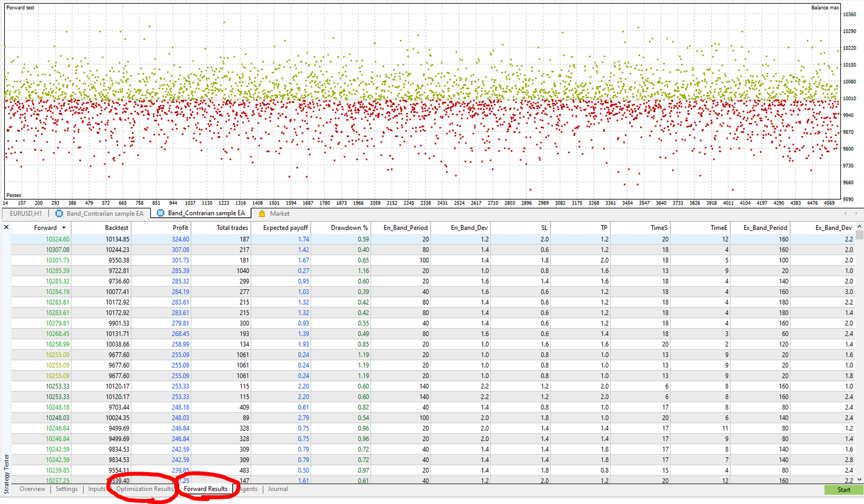The image size is (864, 504).
Task: Select the Forward Results tab
Action: click(206, 489)
